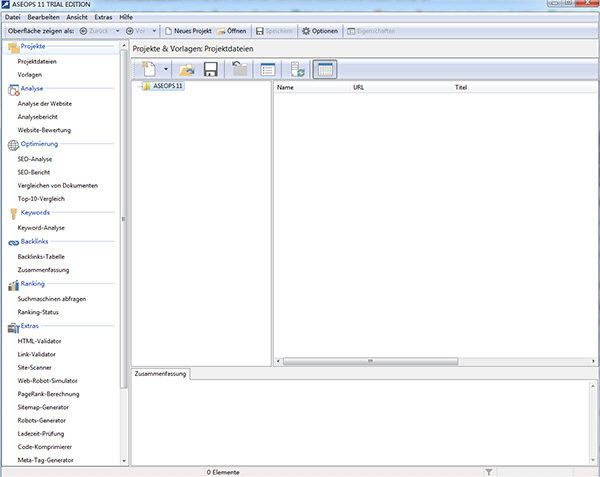Image resolution: width=600 pixels, height=477 pixels.
Task: Click the Optimierung globe icon in the sidebar
Action: coord(13,145)
